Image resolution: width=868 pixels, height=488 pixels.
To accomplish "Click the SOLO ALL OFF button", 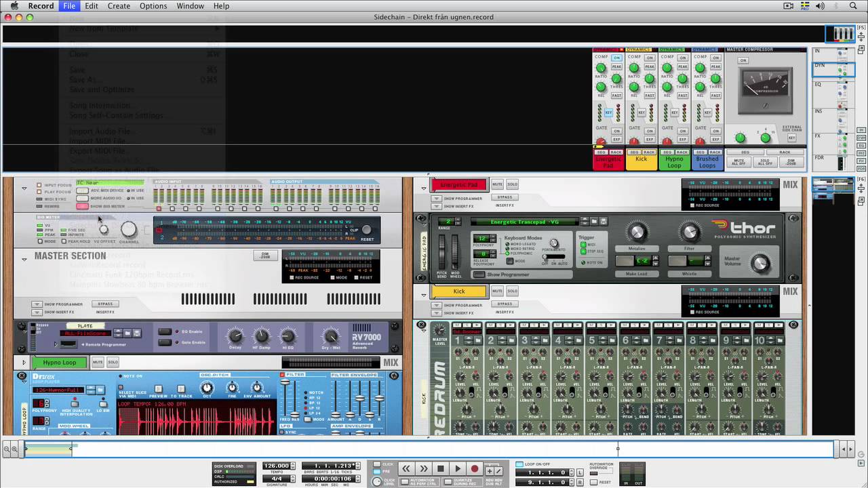I will tap(765, 162).
